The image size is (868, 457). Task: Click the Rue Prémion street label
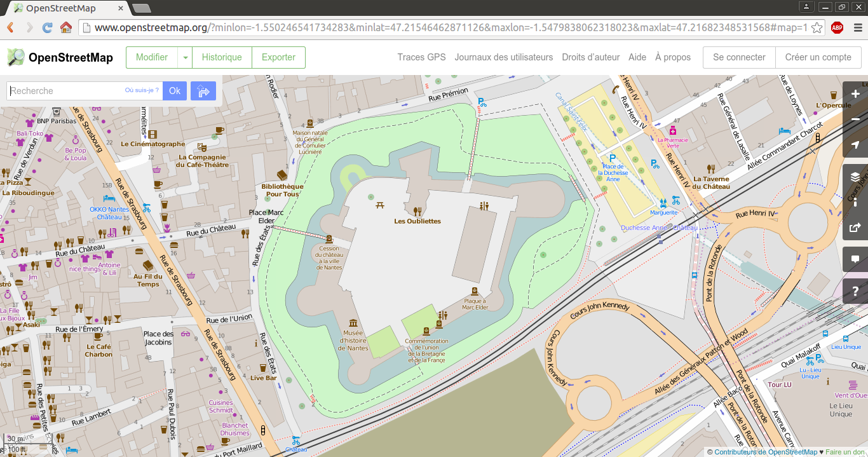point(448,95)
